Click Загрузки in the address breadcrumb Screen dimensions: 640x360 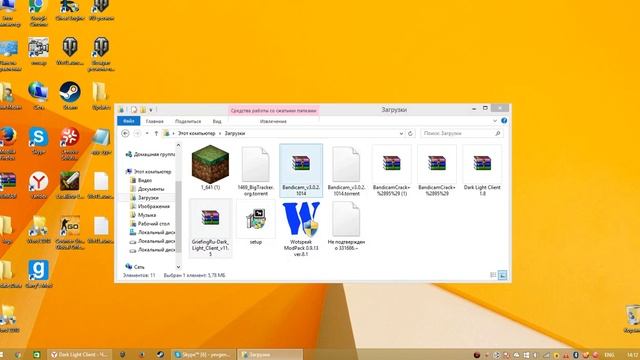[235, 133]
